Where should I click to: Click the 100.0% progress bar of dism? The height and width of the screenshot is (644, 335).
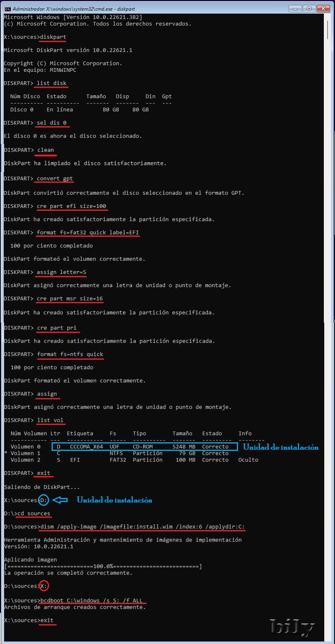pyautogui.click(x=103, y=566)
